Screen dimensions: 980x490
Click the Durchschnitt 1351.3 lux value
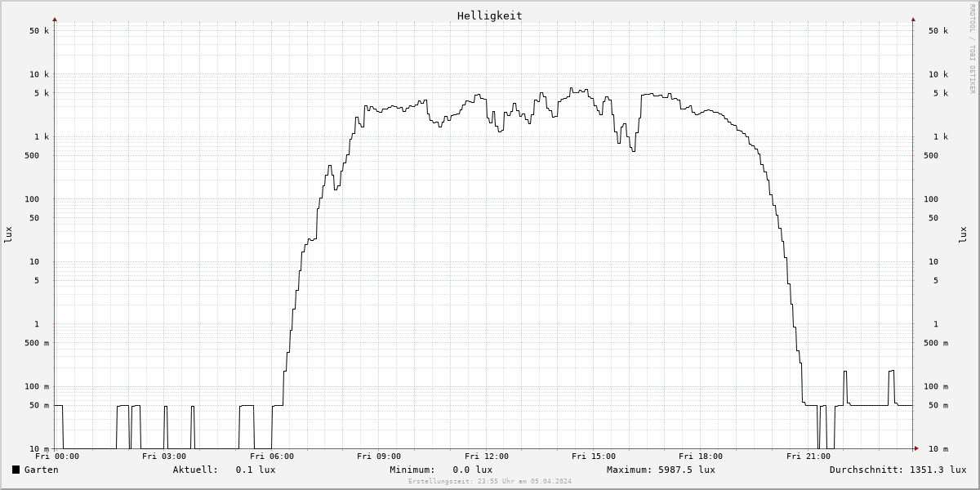[938, 470]
